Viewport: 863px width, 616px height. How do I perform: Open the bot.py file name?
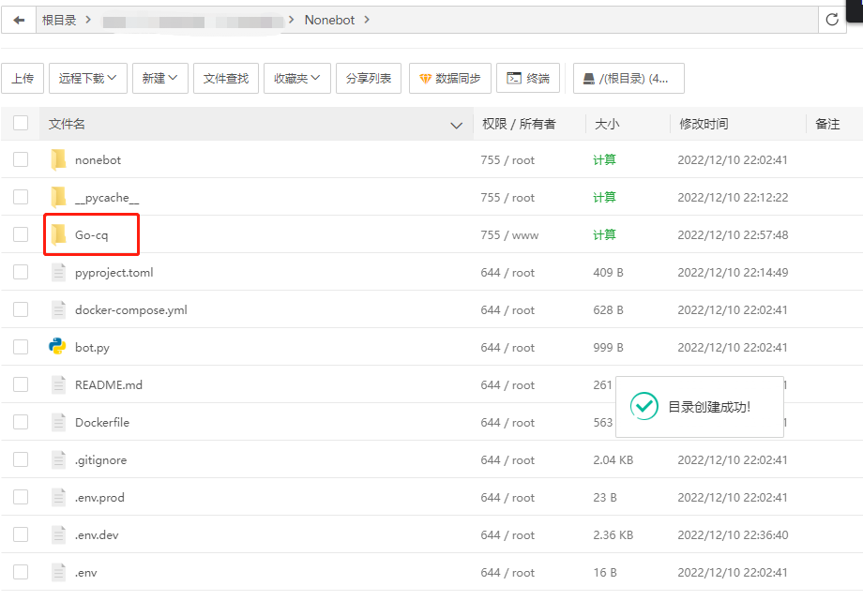pos(93,348)
